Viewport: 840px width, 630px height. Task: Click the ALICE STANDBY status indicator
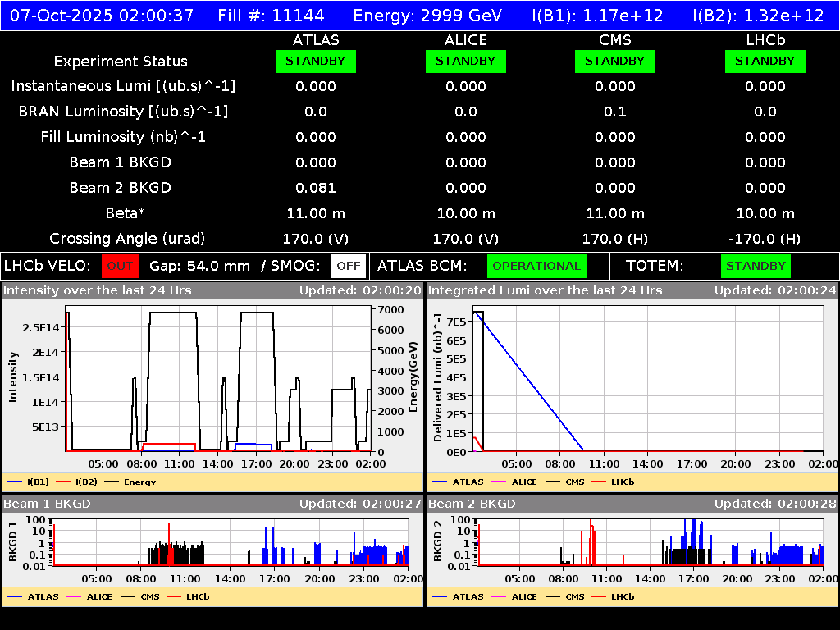[x=465, y=61]
